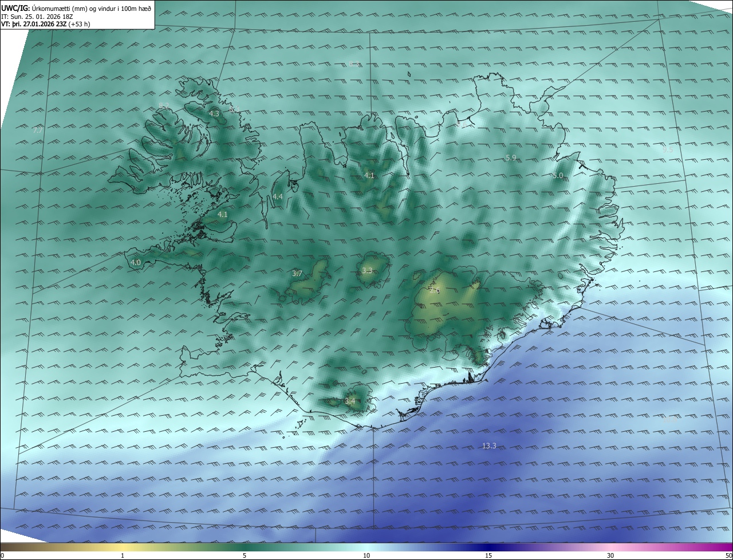Click the 'IT: Sun. 25. 01. 2026 18Z' line
This screenshot has width=733, height=560.
(x=37, y=17)
